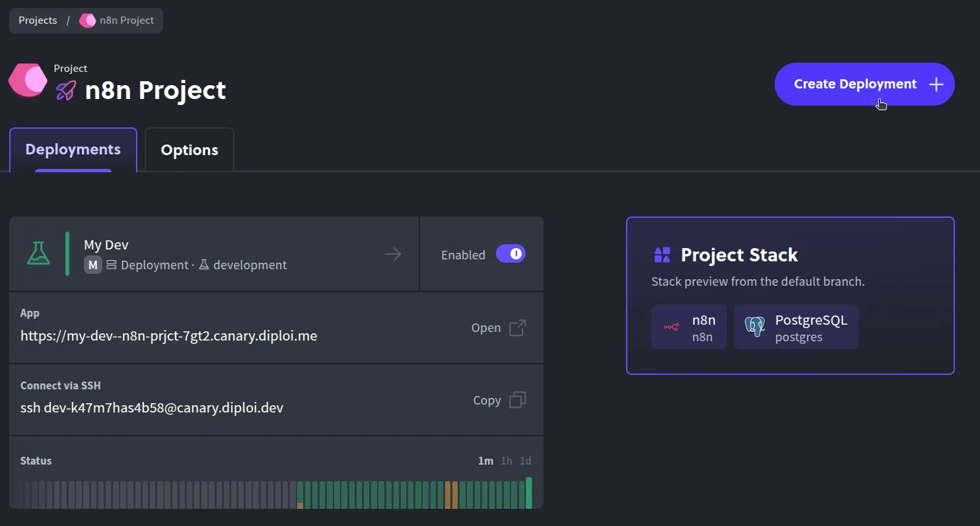
Task: Switch to the Deployments tab
Action: (73, 150)
